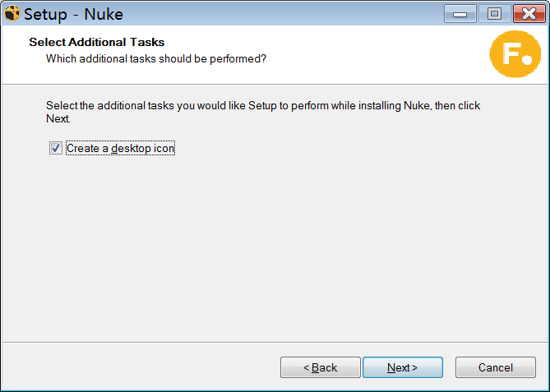
Task: Click the 'Setup - Nuke' title bar text
Action: tap(74, 14)
